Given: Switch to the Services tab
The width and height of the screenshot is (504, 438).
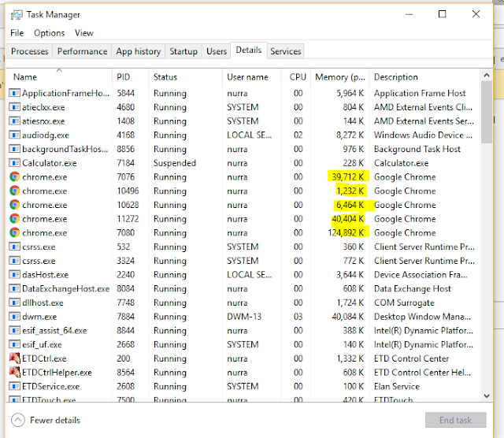Looking at the screenshot, I should pos(285,51).
